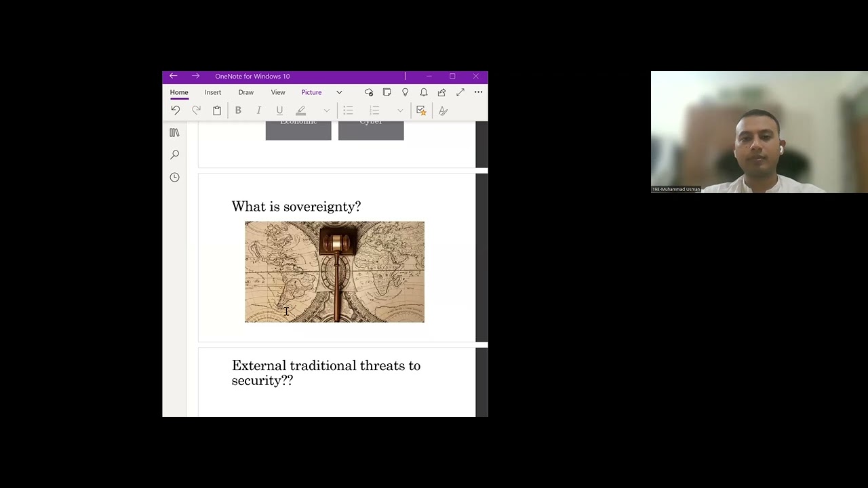Open the clipboard paste button
Screen dimensions: 868x488
pyautogui.click(x=217, y=110)
